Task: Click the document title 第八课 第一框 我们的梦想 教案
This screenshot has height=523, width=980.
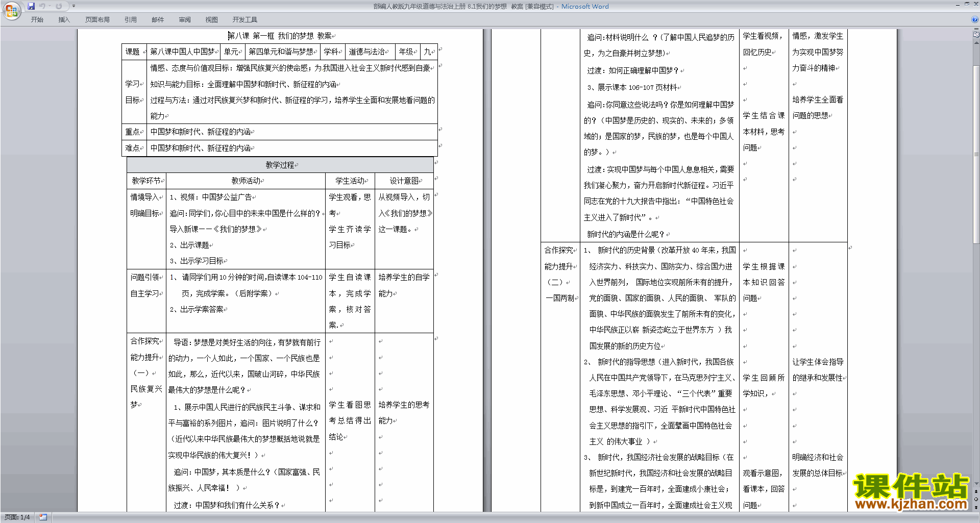Action: click(280, 36)
